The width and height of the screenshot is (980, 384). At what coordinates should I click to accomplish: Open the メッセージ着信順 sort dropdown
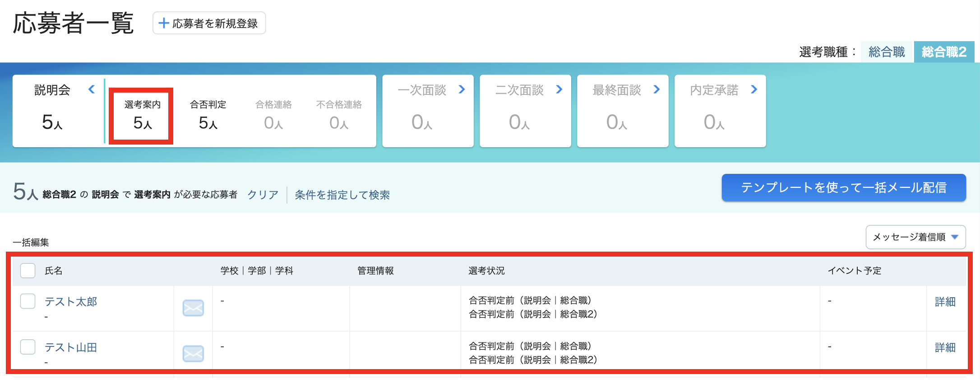(915, 237)
